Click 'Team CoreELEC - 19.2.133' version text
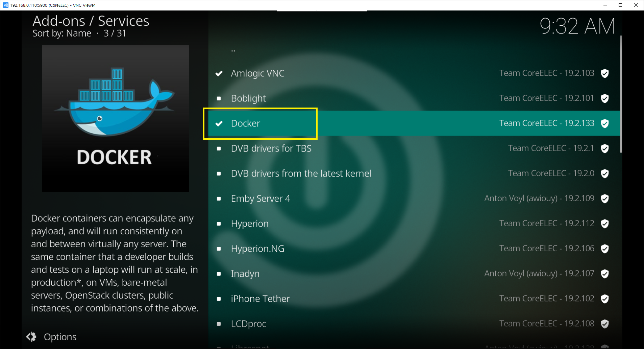The image size is (644, 349). pos(547,123)
